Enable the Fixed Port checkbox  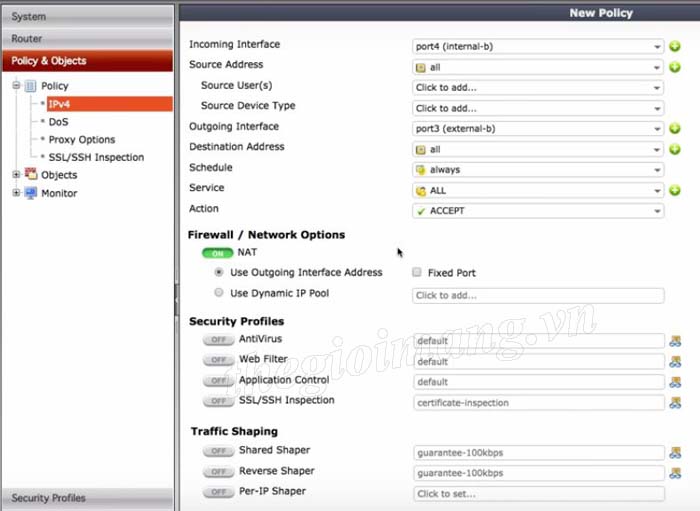click(417, 273)
